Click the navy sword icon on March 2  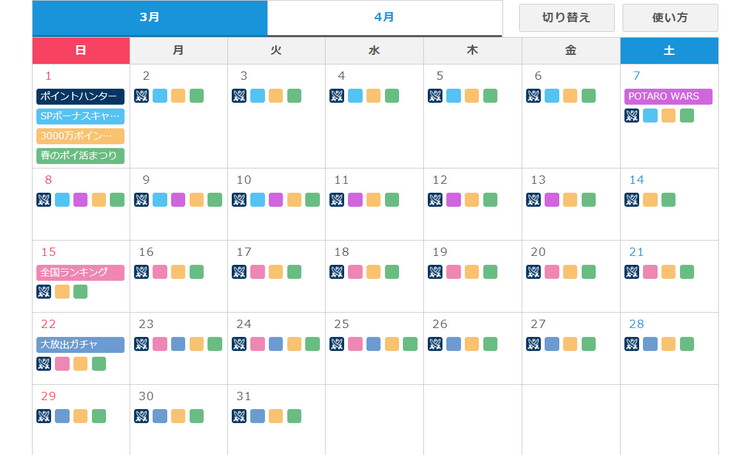pos(142,96)
